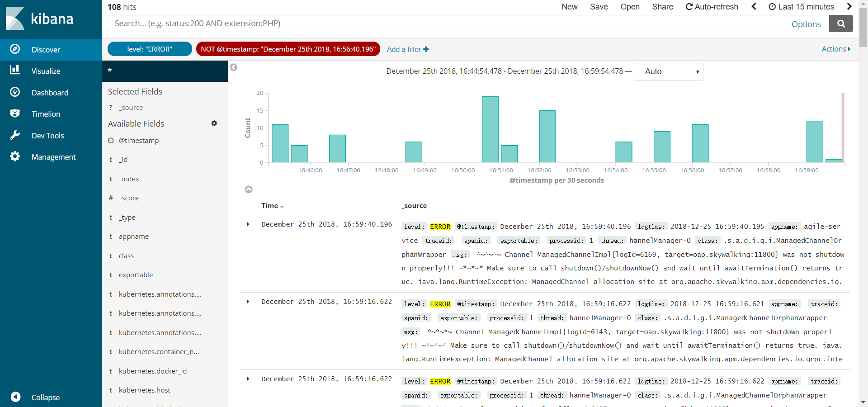Click the Add a filter plus icon

tap(426, 49)
